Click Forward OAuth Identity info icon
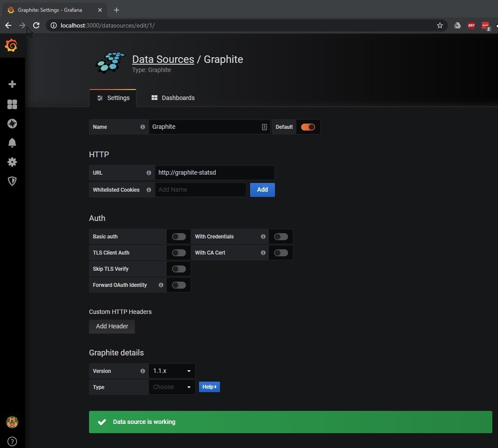 (161, 285)
